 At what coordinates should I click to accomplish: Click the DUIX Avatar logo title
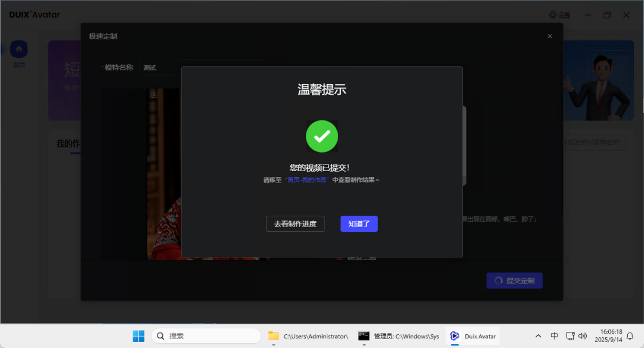coord(35,15)
